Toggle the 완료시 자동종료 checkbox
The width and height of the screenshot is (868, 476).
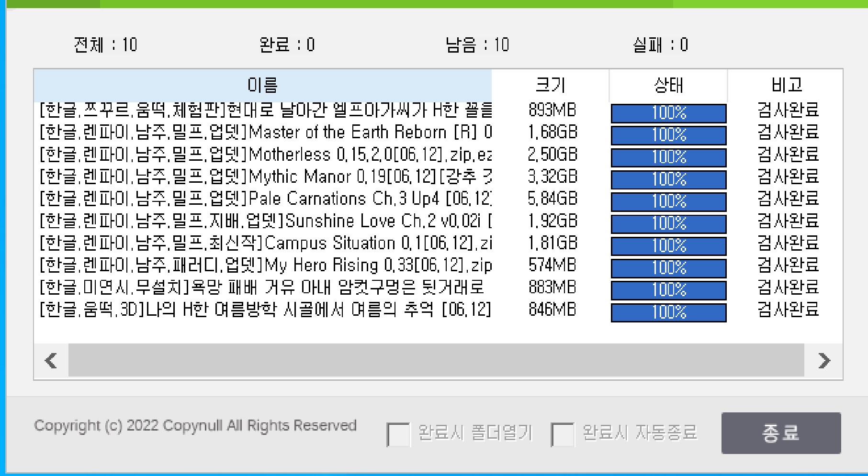(x=563, y=434)
